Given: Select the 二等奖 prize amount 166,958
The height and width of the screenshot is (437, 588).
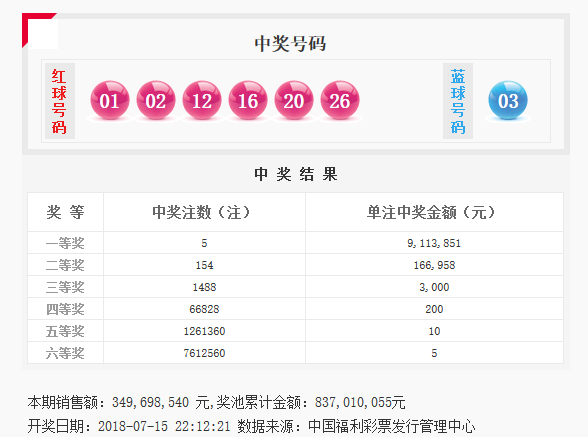Looking at the screenshot, I should click(x=434, y=265).
